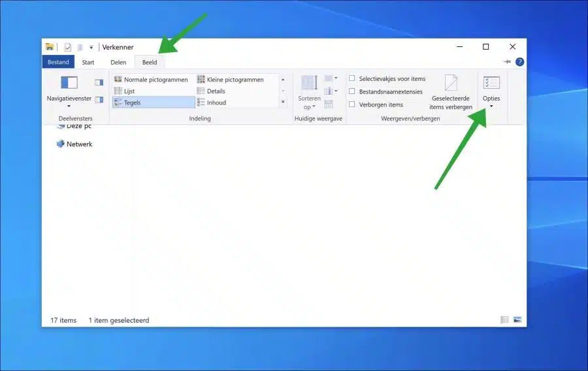588x371 pixels.
Task: Switch to details view via status bar icon
Action: (x=505, y=319)
